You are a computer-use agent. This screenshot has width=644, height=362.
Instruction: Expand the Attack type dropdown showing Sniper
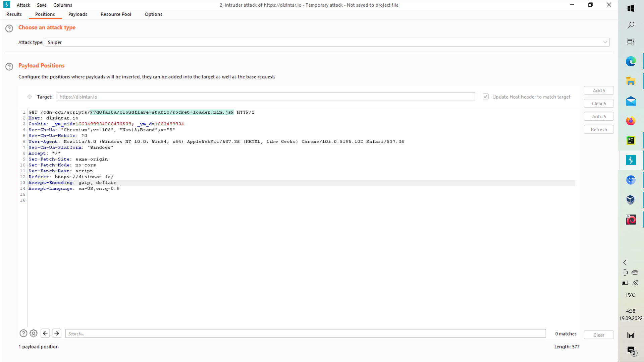[327, 42]
